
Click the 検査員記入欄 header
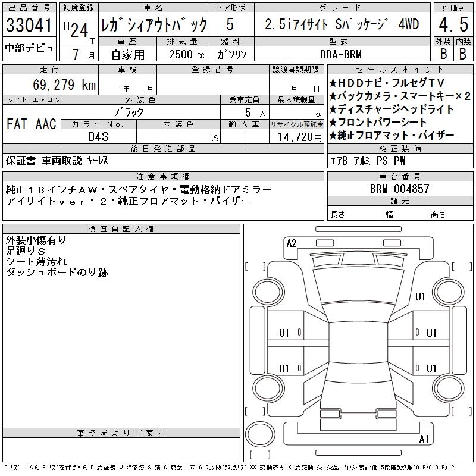point(121,228)
